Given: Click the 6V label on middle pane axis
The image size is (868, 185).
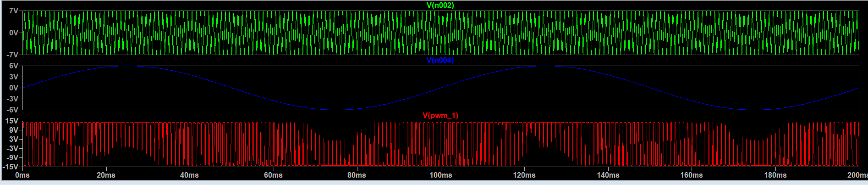Looking at the screenshot, I should point(13,66).
